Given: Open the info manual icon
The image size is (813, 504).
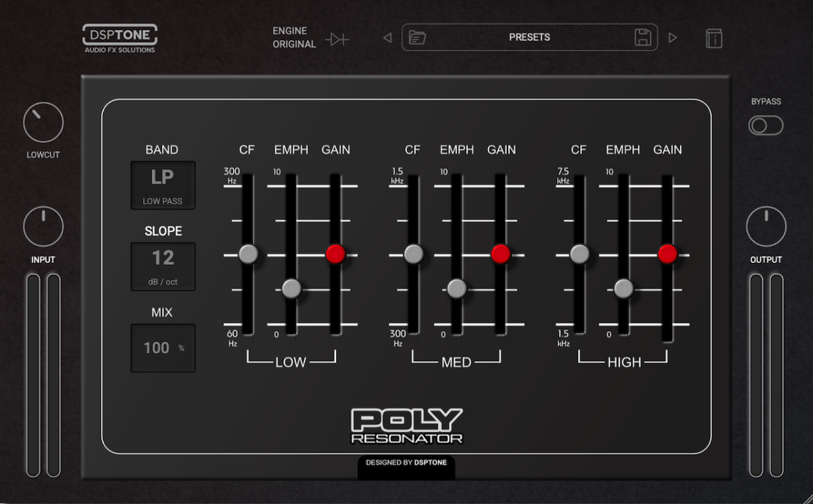Looking at the screenshot, I should click(x=713, y=39).
